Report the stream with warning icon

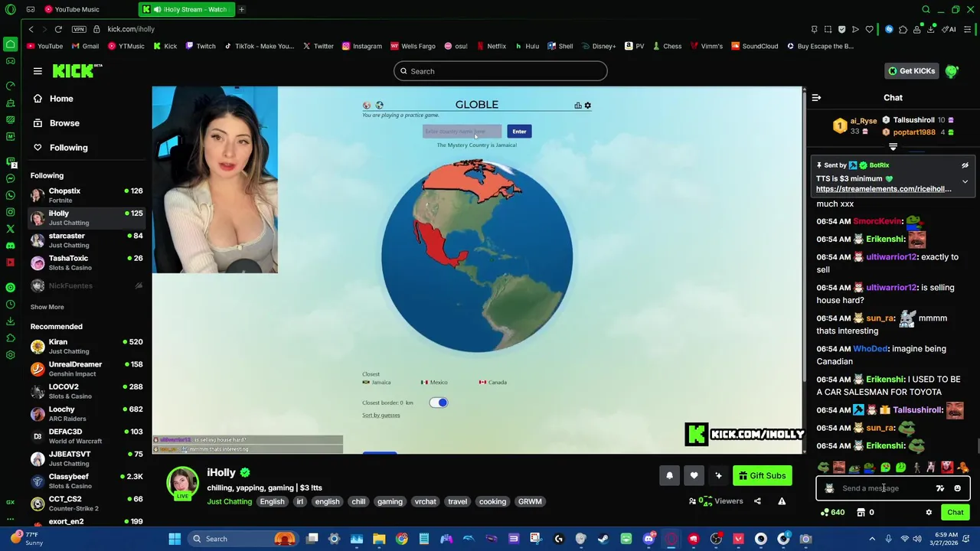[x=782, y=501]
